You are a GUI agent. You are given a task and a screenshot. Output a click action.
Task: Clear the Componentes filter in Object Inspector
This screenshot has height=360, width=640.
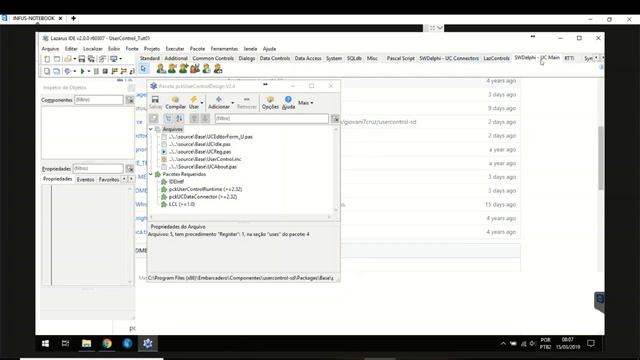point(130,100)
